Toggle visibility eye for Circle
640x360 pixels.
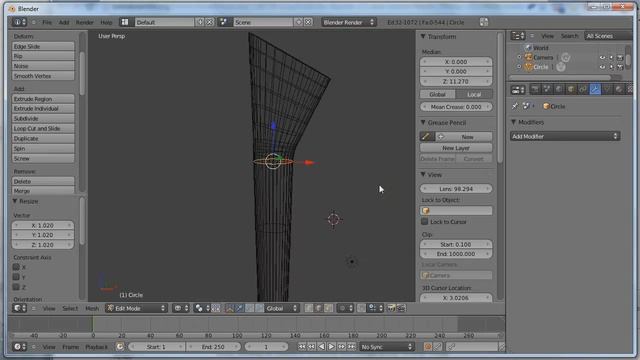pos(602,67)
